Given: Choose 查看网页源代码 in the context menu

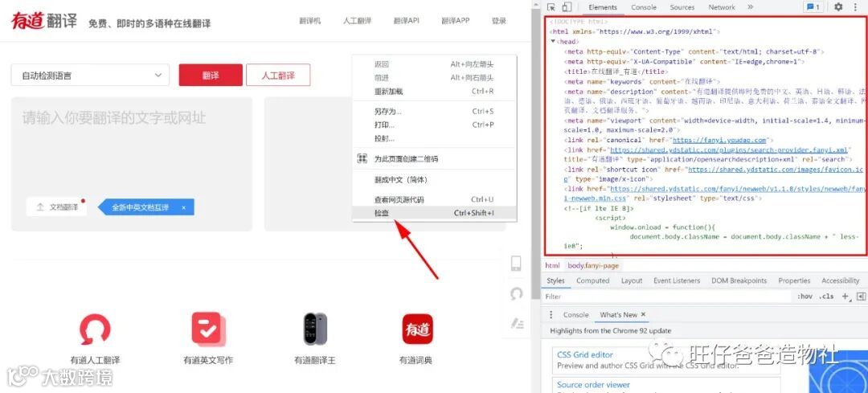Looking at the screenshot, I should click(435, 200).
